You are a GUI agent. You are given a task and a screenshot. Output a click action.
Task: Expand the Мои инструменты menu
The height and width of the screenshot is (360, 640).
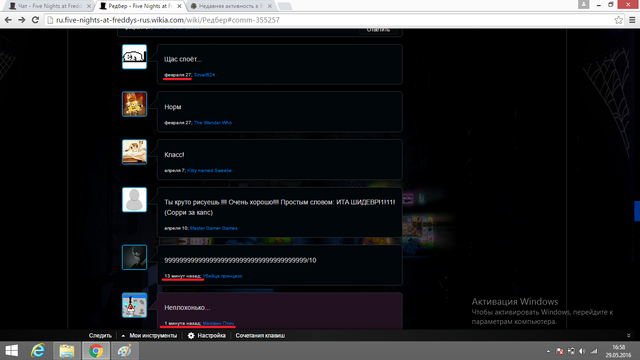[x=149, y=336]
